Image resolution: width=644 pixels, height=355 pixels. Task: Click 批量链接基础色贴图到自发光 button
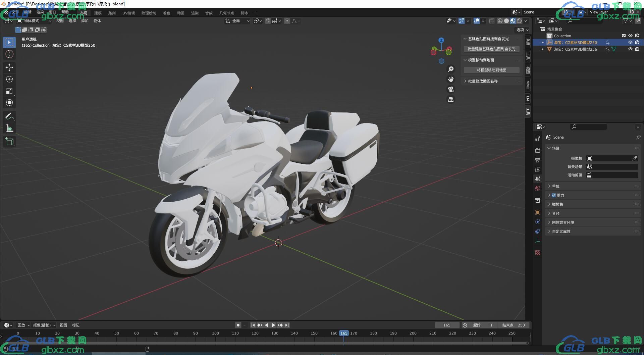(491, 49)
